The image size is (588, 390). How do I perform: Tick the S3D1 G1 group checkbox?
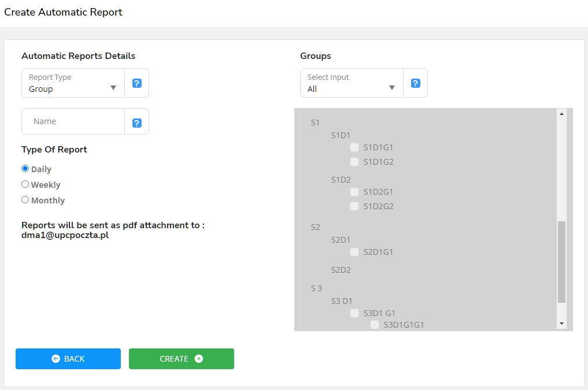pyautogui.click(x=354, y=313)
